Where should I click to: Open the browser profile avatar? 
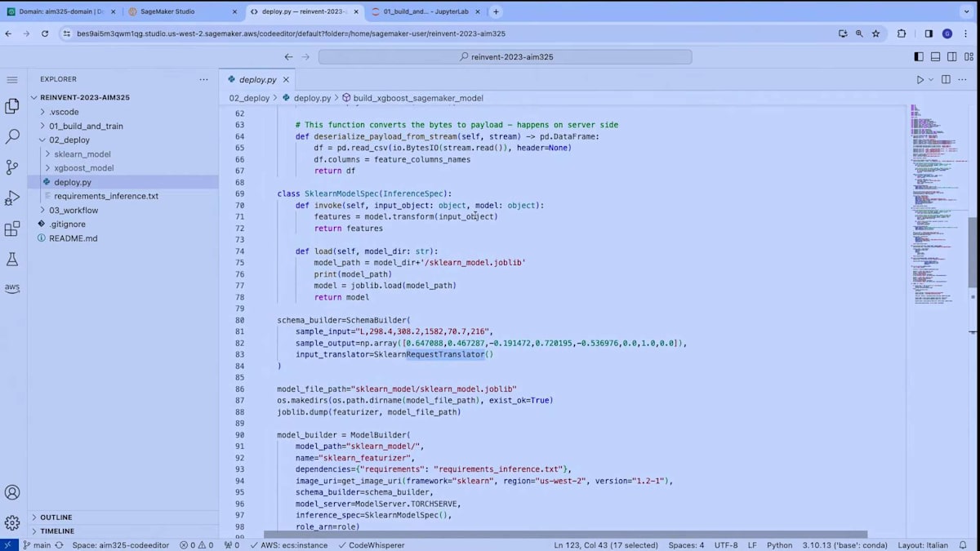click(x=947, y=33)
